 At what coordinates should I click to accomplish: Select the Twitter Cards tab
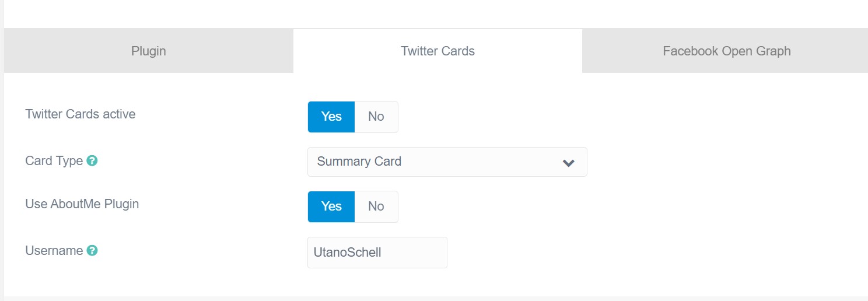437,51
